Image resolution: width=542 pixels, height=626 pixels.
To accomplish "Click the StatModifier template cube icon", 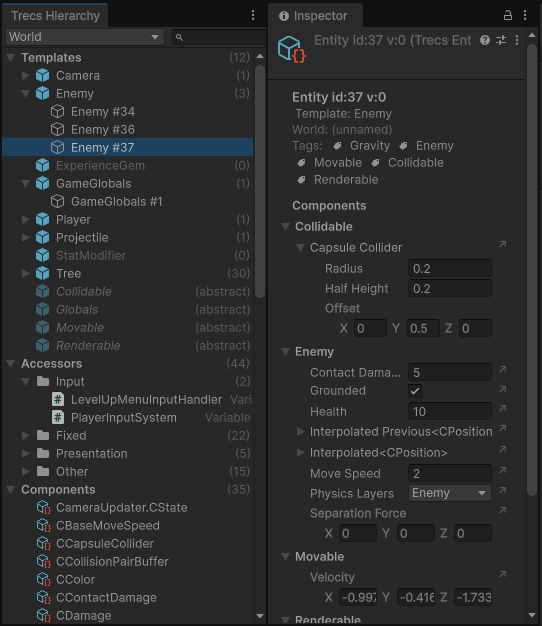I will tap(42, 256).
